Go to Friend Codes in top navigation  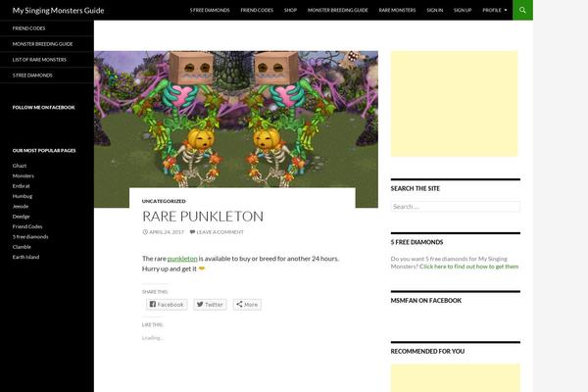(x=257, y=10)
